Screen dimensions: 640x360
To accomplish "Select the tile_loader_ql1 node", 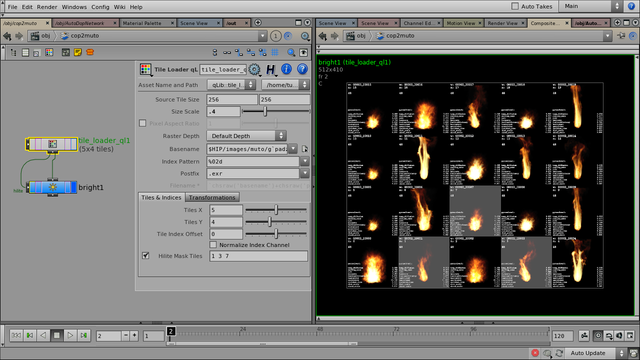I will (52, 144).
